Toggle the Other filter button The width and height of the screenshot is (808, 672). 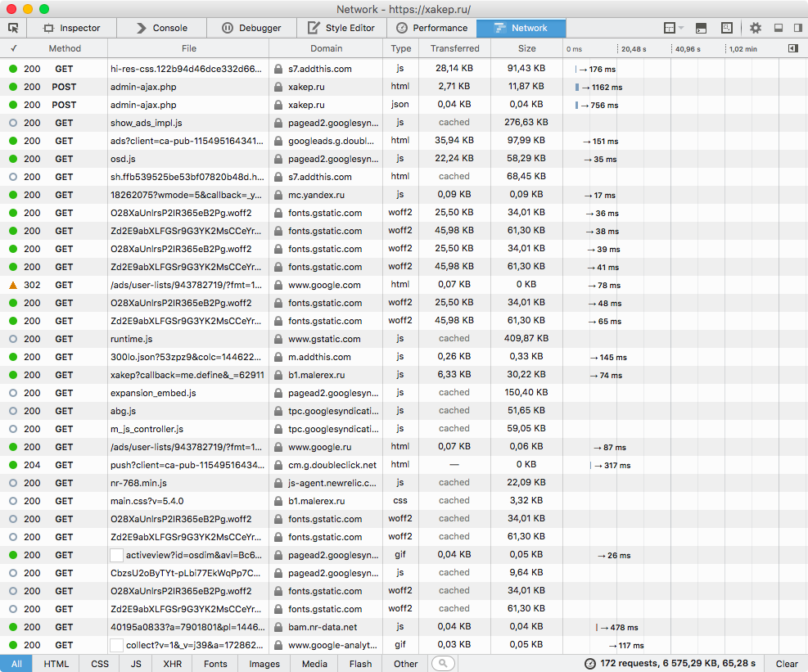coord(405,664)
